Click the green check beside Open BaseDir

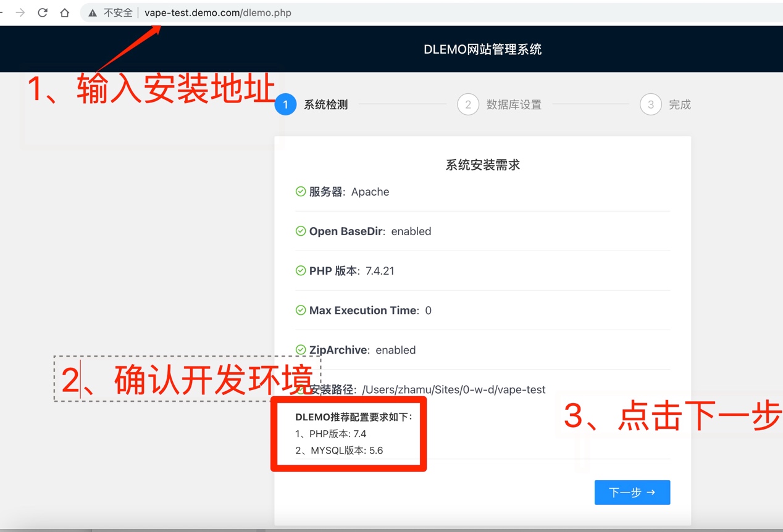pyautogui.click(x=301, y=231)
